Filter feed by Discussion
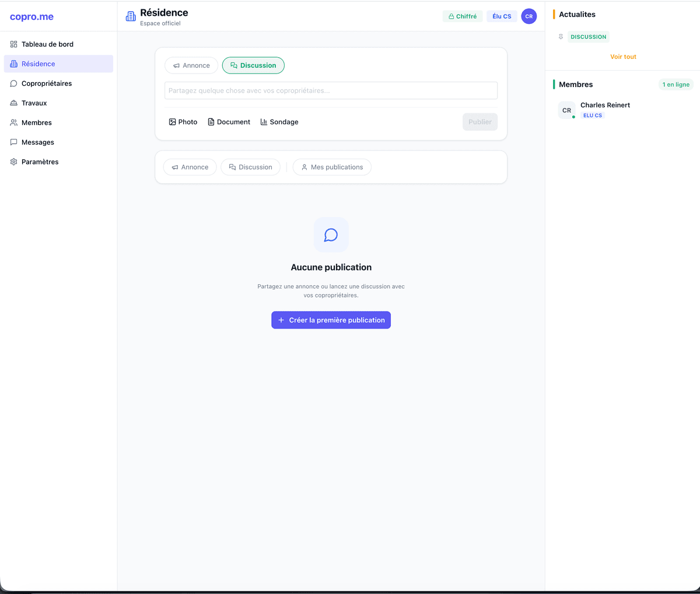The image size is (700, 594). [250, 167]
